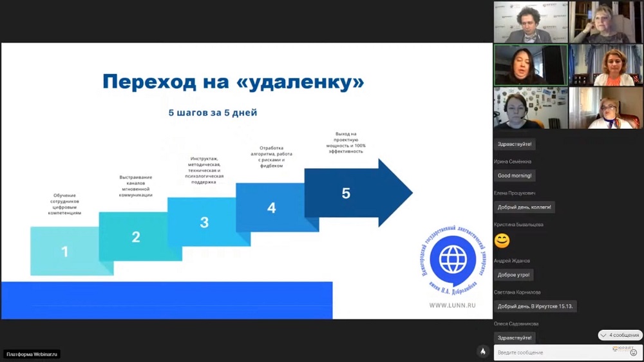Click the Добрый день. В Иркутске 15.13. message

[x=535, y=307]
